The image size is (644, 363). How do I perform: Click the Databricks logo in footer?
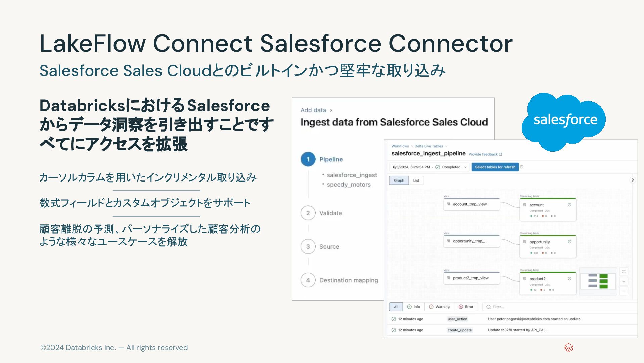pos(568,348)
